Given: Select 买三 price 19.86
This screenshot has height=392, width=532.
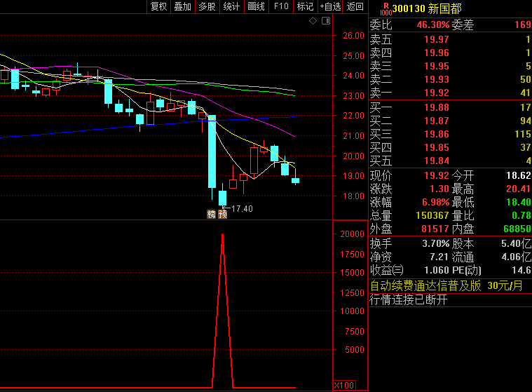Looking at the screenshot, I should click(437, 135).
